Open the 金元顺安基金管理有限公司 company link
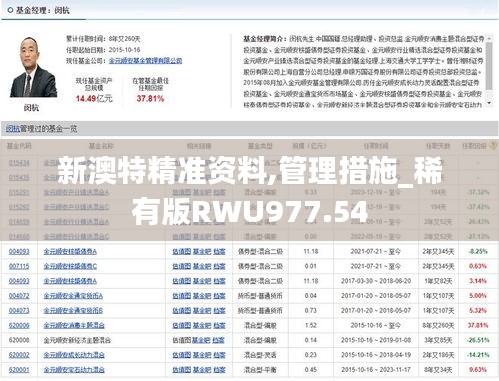This screenshot has width=499, height=381. [145, 61]
